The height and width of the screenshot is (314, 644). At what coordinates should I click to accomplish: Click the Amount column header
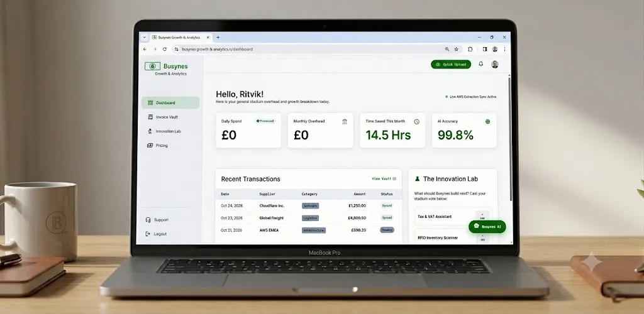pyautogui.click(x=359, y=194)
